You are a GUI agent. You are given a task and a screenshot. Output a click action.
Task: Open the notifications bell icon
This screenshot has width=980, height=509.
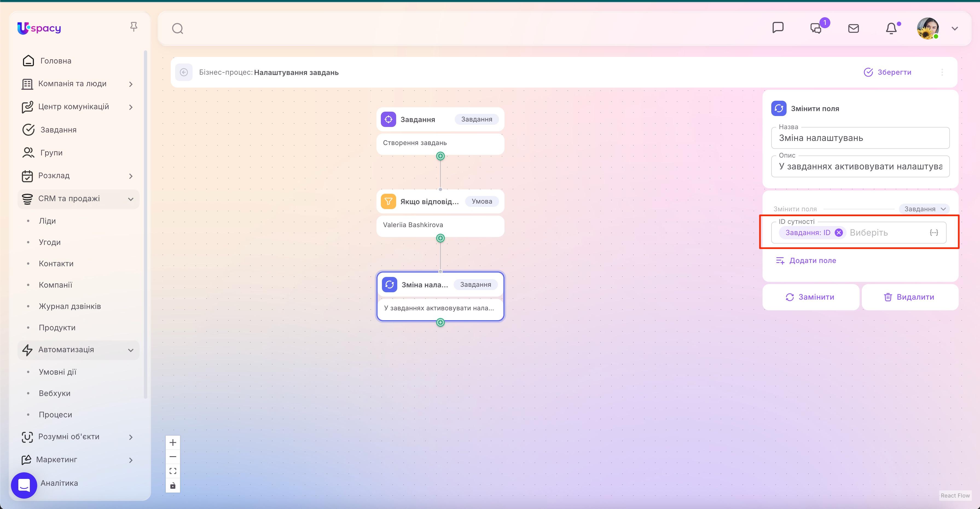pos(892,28)
